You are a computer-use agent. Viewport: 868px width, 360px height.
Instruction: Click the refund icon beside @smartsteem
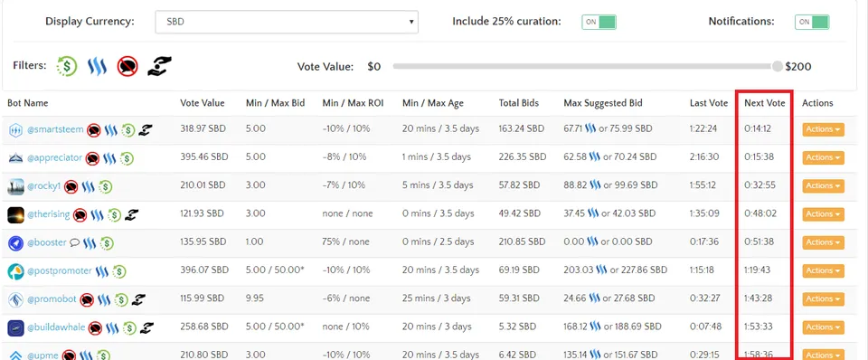(127, 130)
